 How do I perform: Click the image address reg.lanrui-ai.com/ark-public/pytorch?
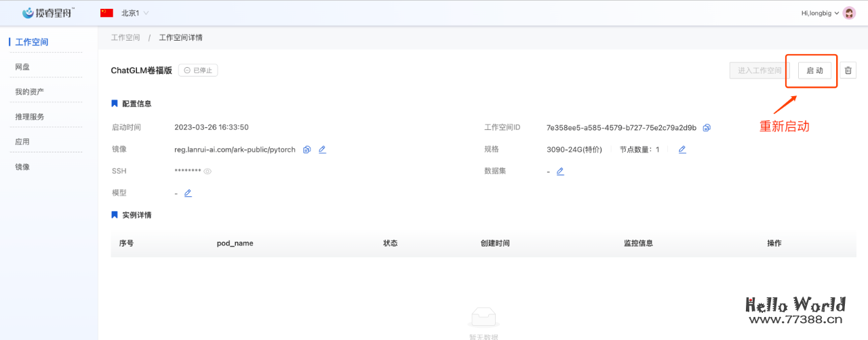tap(235, 150)
